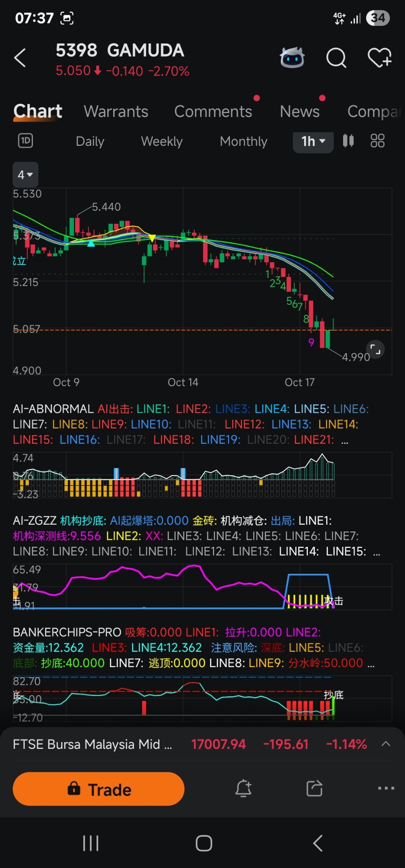Tap the BANKERCHIPS-PRO sub-chart
This screenshot has width=405, height=868.
(x=202, y=698)
